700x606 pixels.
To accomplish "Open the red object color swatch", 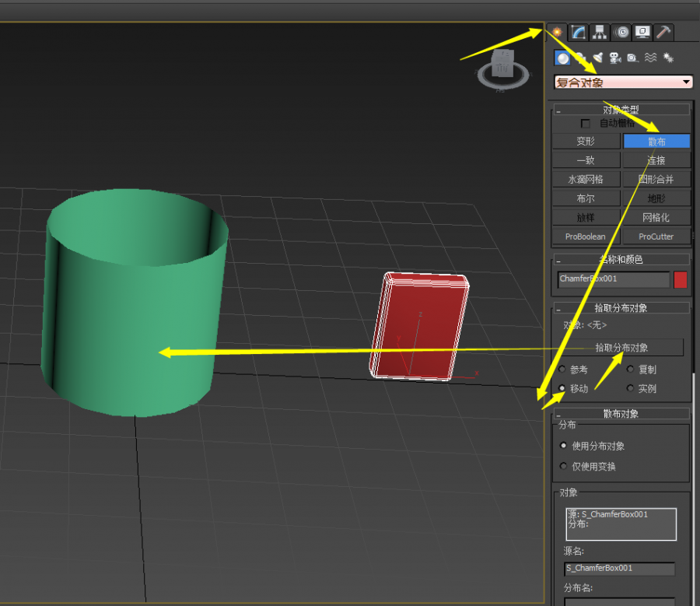I will click(681, 279).
